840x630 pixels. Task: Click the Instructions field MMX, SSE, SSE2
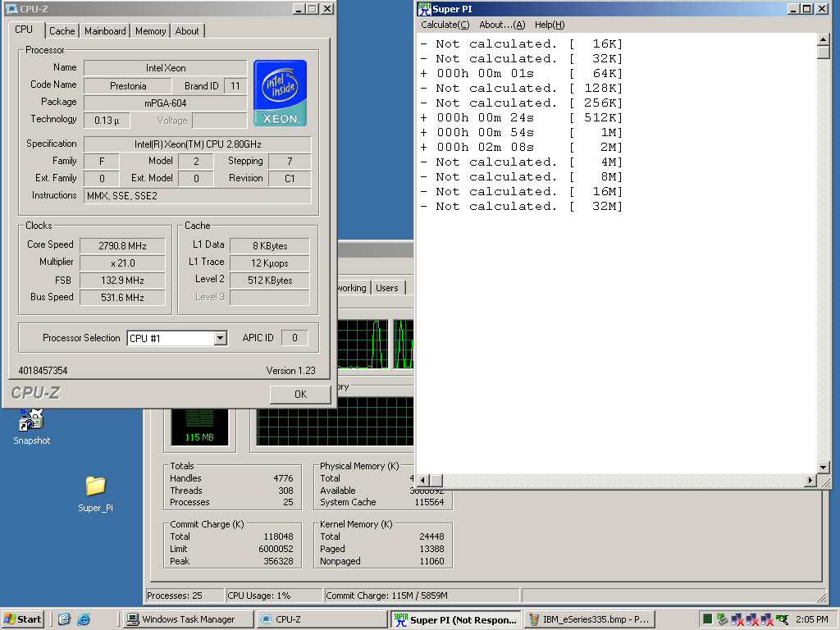coord(198,196)
